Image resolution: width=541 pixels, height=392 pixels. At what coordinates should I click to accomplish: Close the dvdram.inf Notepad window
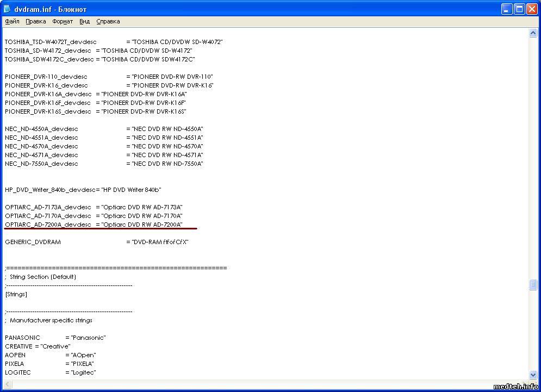(x=531, y=9)
